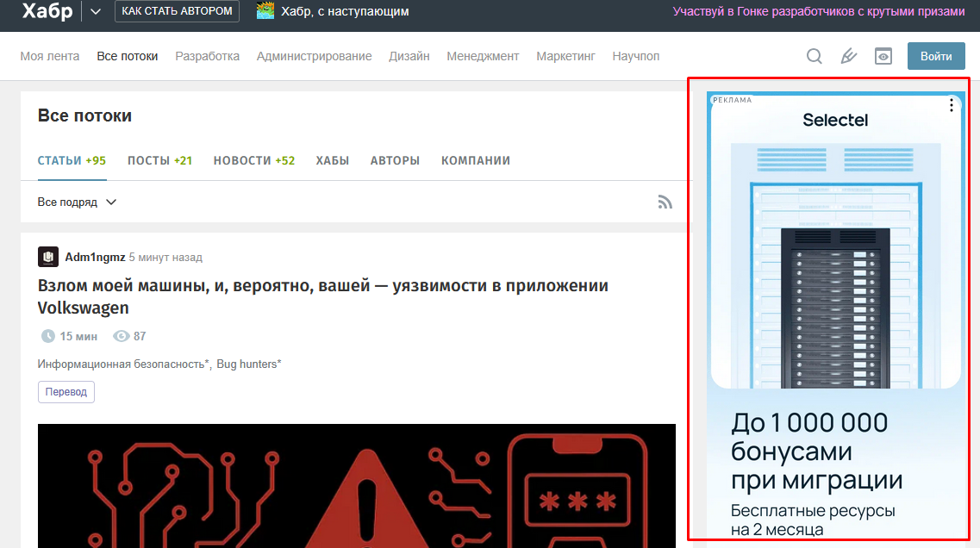Open the Менеджмент flow
This screenshot has height=548, width=980.
[x=483, y=56]
